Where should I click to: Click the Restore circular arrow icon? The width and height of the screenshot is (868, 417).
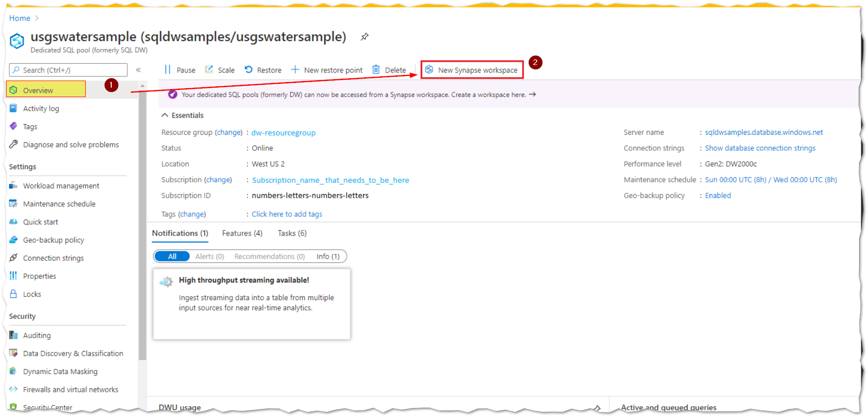point(248,70)
